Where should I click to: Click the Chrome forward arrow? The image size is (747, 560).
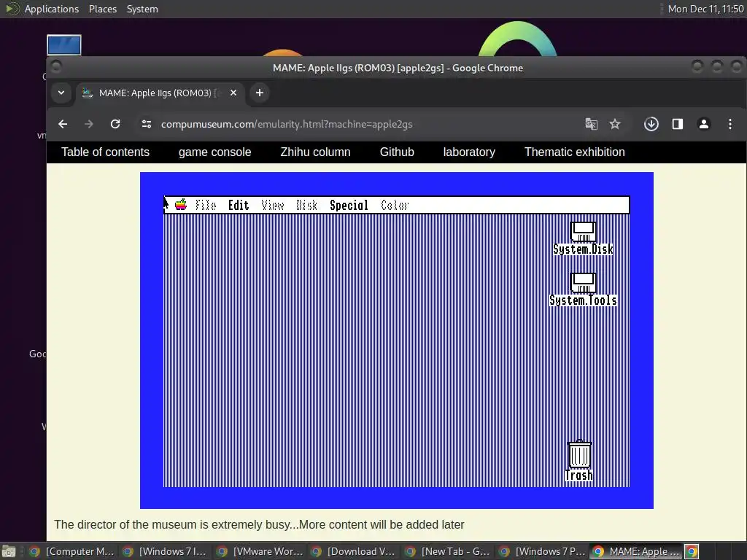point(89,124)
